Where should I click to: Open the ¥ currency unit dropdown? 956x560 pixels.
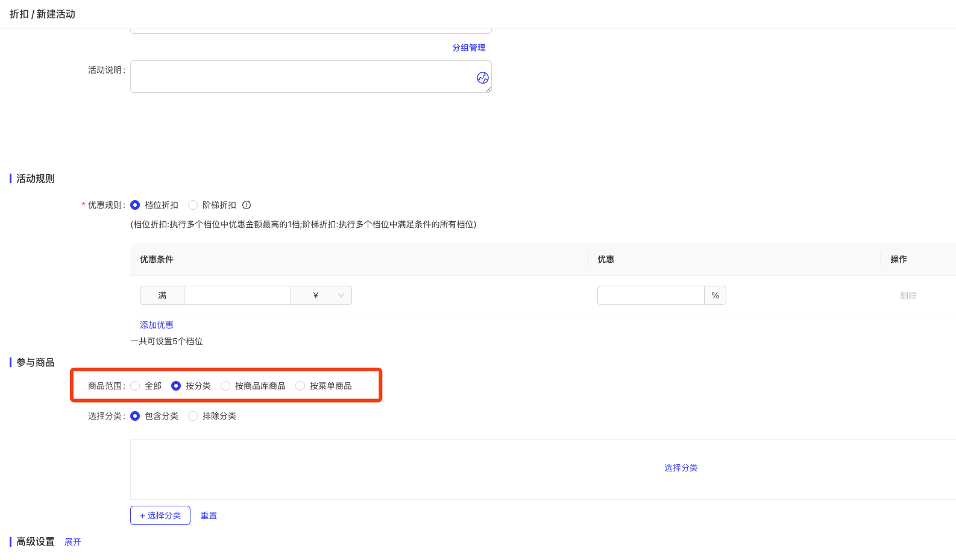321,295
